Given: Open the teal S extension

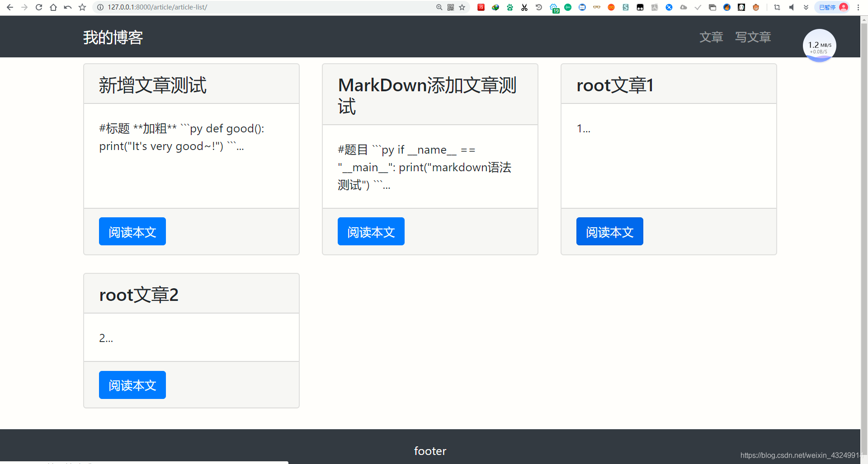Looking at the screenshot, I should coord(626,7).
